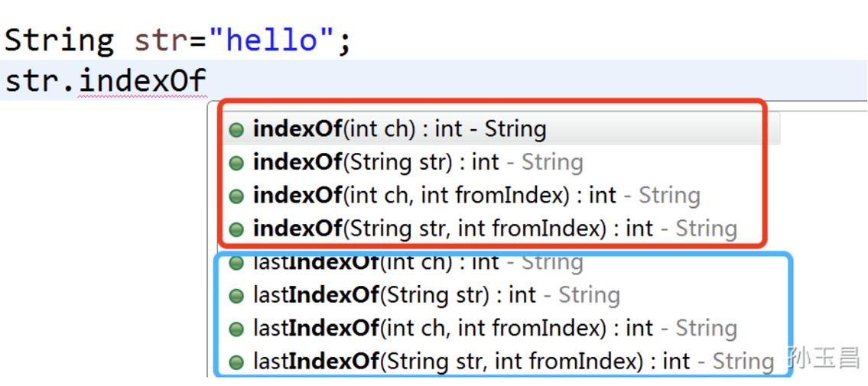
Task: Select the lastIndexOf(String str) proposal text
Action: point(436,295)
